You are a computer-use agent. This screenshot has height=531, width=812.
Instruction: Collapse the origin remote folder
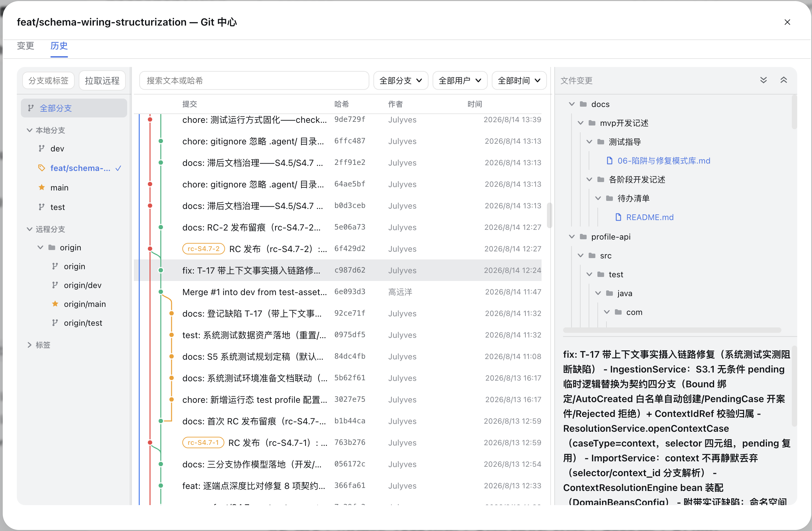tap(40, 247)
